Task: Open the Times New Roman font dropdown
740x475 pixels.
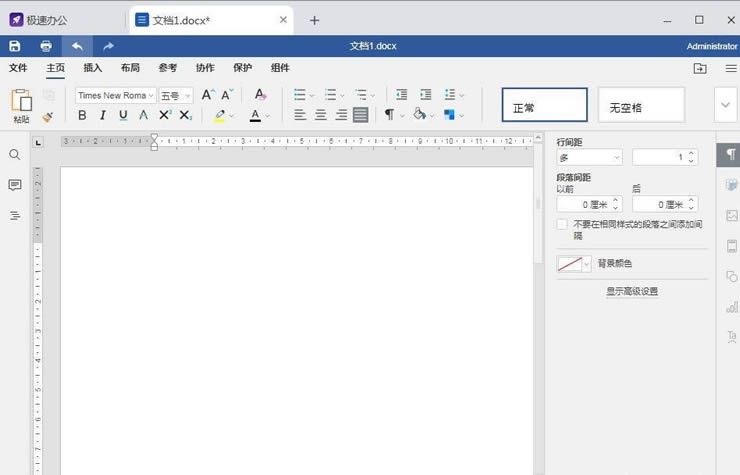Action: coord(115,95)
